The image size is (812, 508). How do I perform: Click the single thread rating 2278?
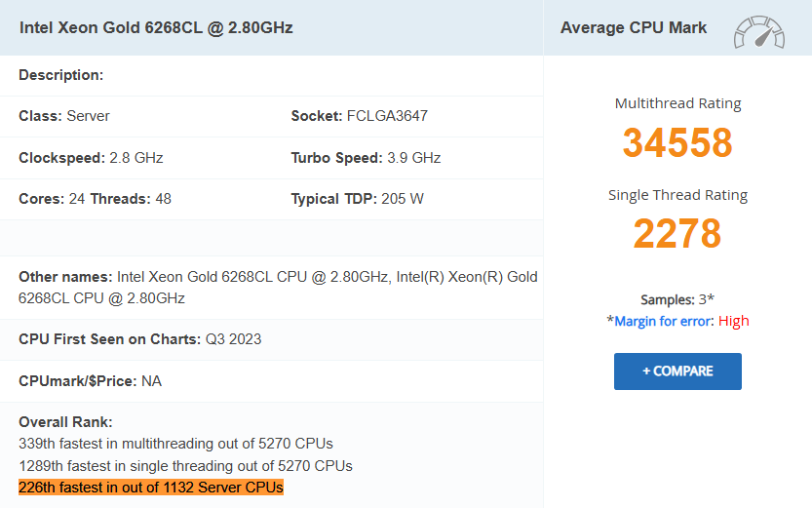pyautogui.click(x=677, y=234)
